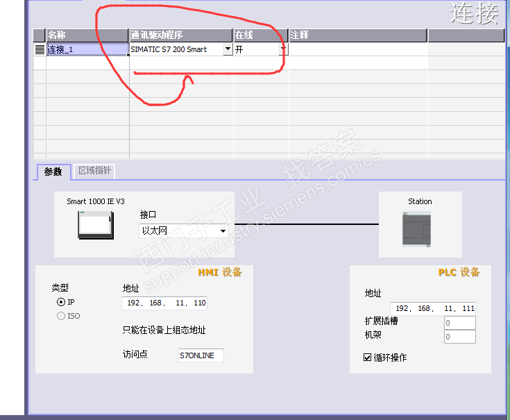This screenshot has height=420, width=510.
Task: Select the IP type radio button
Action: [61, 302]
